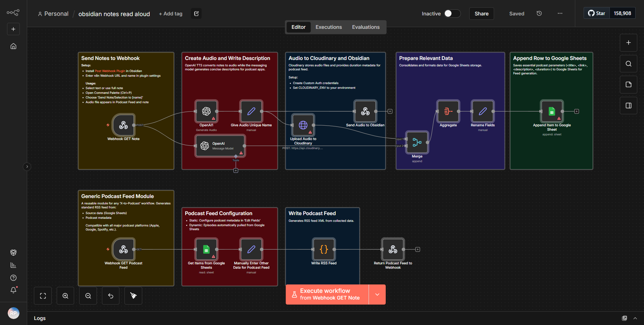
Task: Click the fit-to-view zoom icon
Action: click(x=43, y=296)
